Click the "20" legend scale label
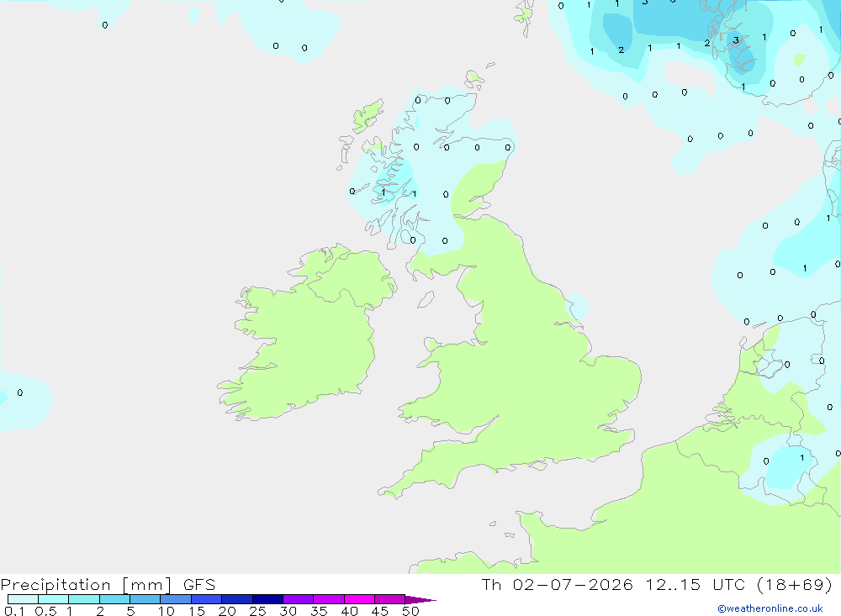This screenshot has width=841, height=616. (x=227, y=611)
